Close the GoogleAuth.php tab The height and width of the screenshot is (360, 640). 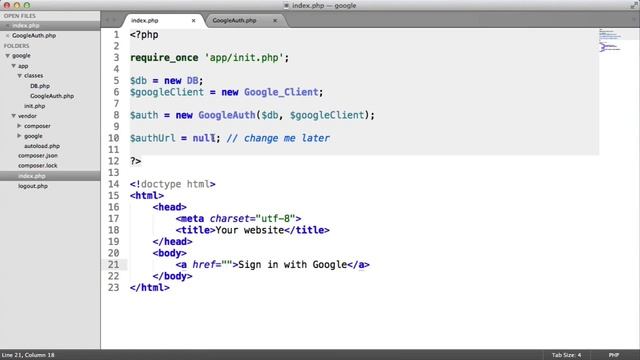275,20
